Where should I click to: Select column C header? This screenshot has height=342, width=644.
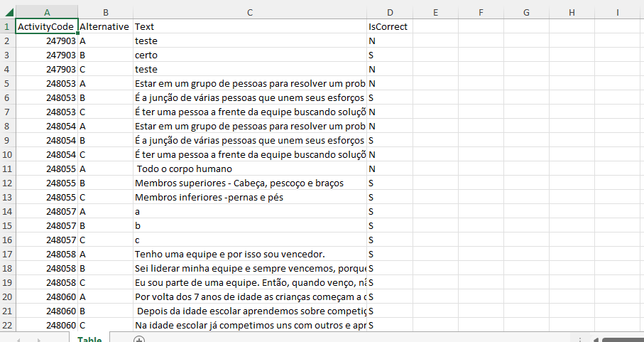(x=250, y=12)
